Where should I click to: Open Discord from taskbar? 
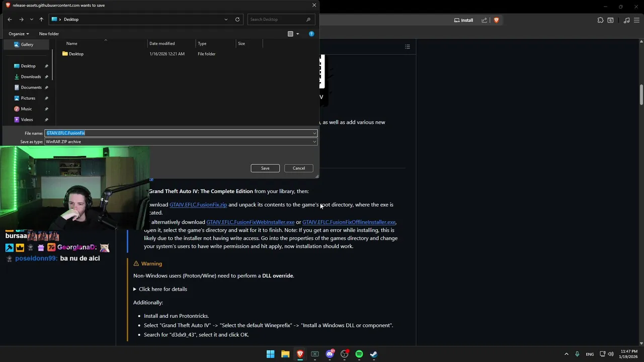[330, 354]
